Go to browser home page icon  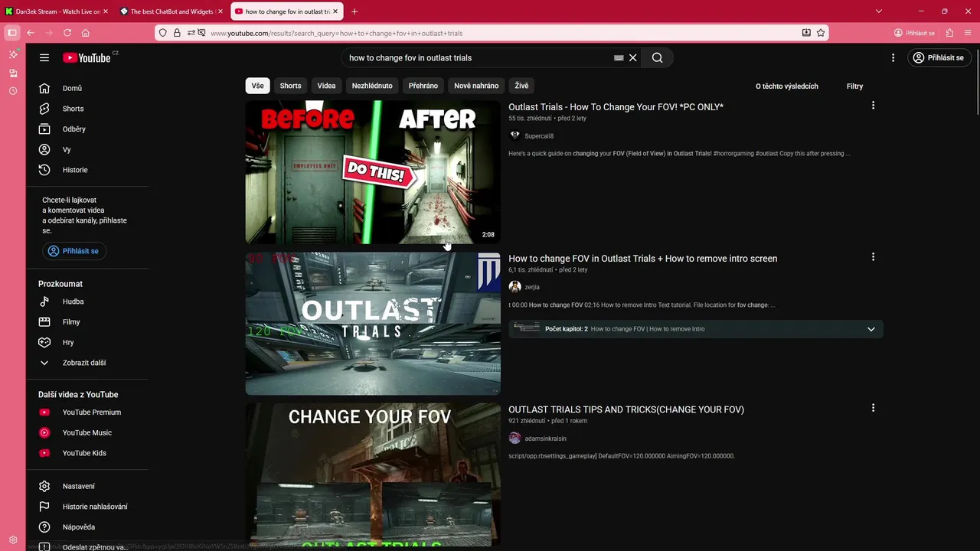coord(86,33)
